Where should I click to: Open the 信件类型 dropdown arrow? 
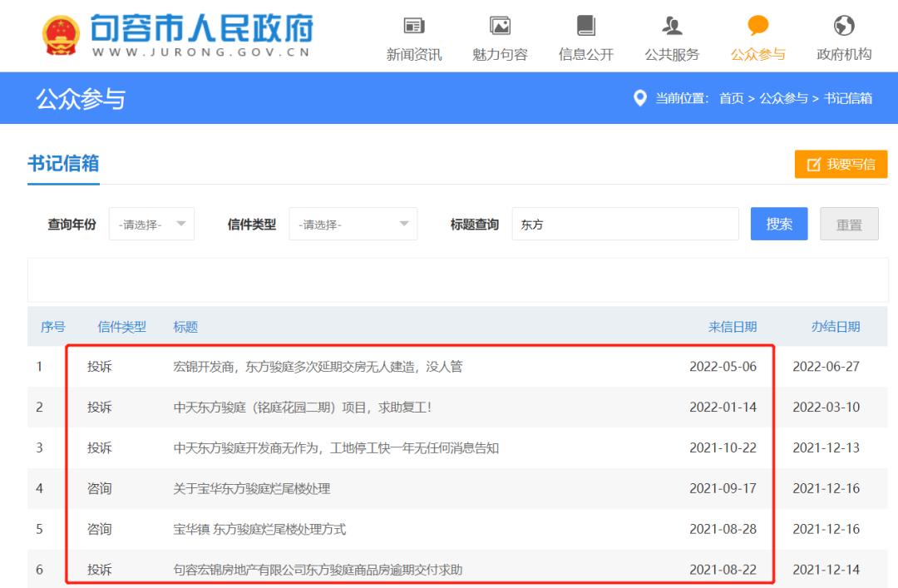coord(405,223)
